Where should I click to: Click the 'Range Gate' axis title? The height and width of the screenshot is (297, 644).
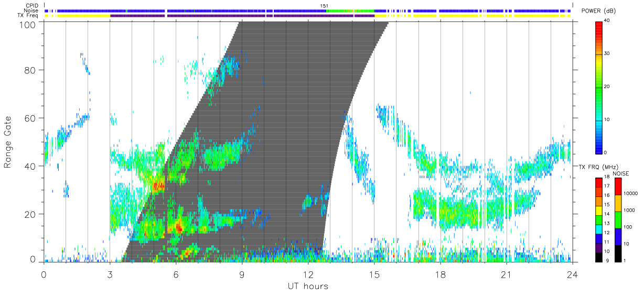pyautogui.click(x=8, y=142)
